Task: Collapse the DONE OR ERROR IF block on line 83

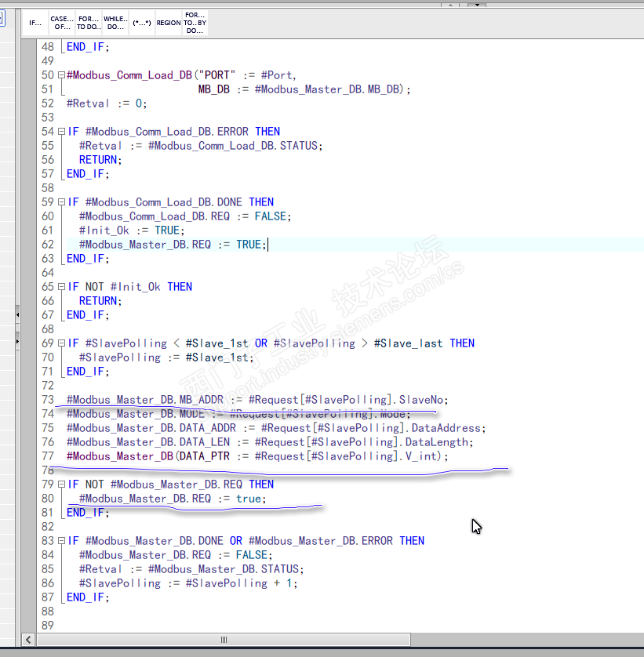Action: [x=61, y=541]
